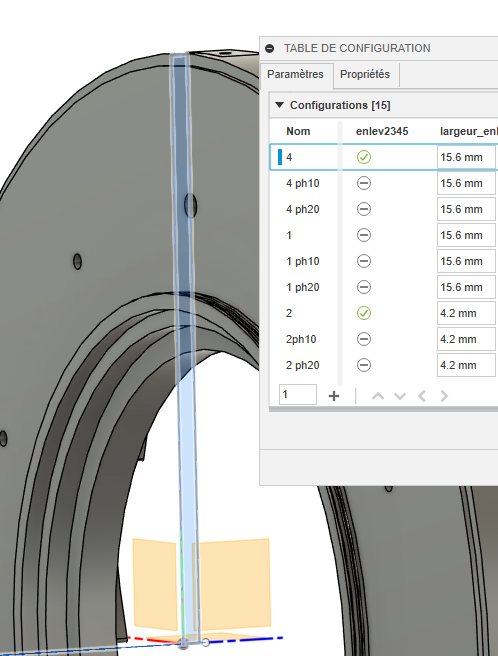Select configuration name 4 ph10
This screenshot has height=656, width=498.
[303, 183]
